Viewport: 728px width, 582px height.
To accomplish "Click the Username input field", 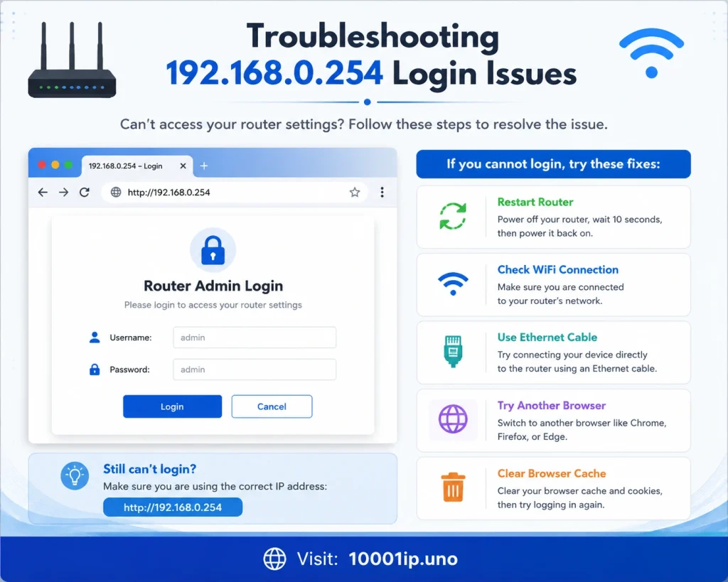I will click(255, 338).
